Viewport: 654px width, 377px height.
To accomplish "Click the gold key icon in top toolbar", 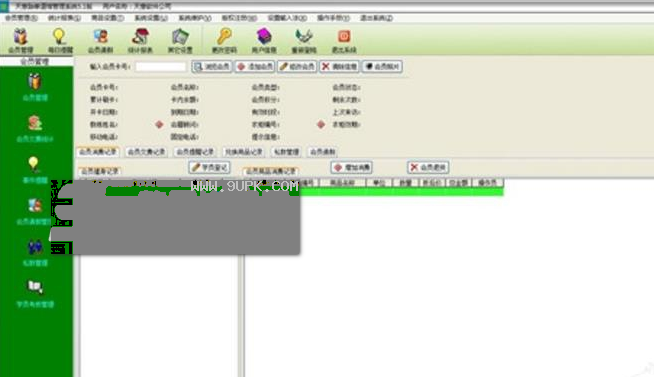I will coord(224,37).
